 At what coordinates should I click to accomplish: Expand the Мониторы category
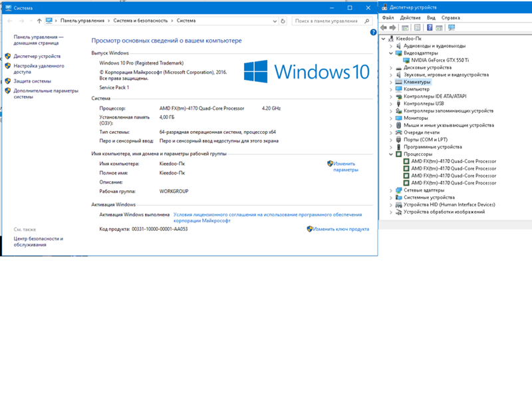(x=391, y=118)
